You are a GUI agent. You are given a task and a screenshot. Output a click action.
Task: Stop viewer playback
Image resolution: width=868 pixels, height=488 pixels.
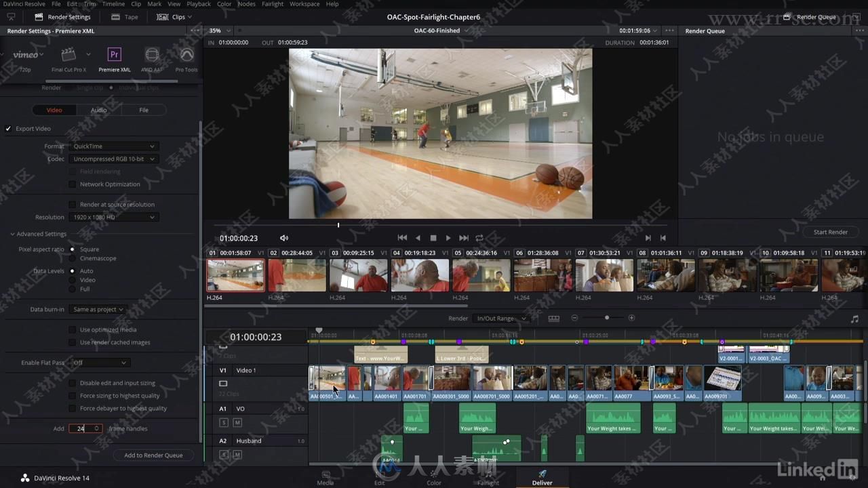pyautogui.click(x=433, y=238)
